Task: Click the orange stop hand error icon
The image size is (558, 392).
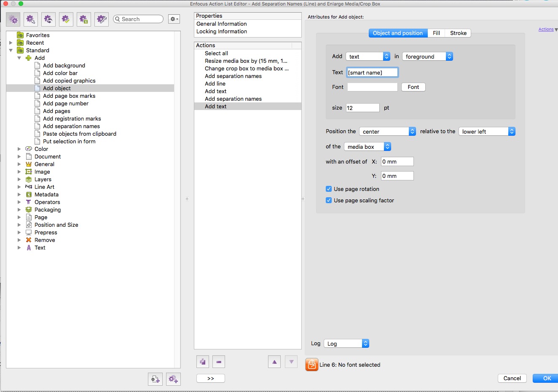Action: click(x=312, y=365)
